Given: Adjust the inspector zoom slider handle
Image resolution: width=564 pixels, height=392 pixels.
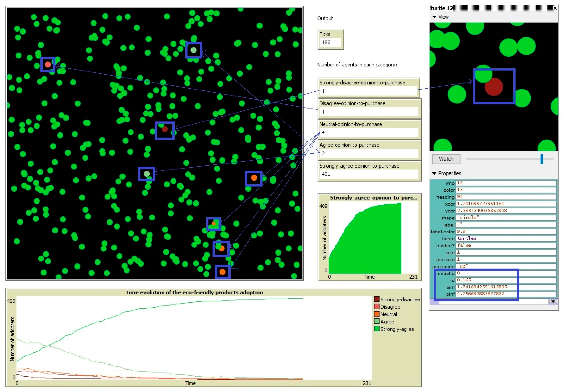Looking at the screenshot, I should point(541,159).
